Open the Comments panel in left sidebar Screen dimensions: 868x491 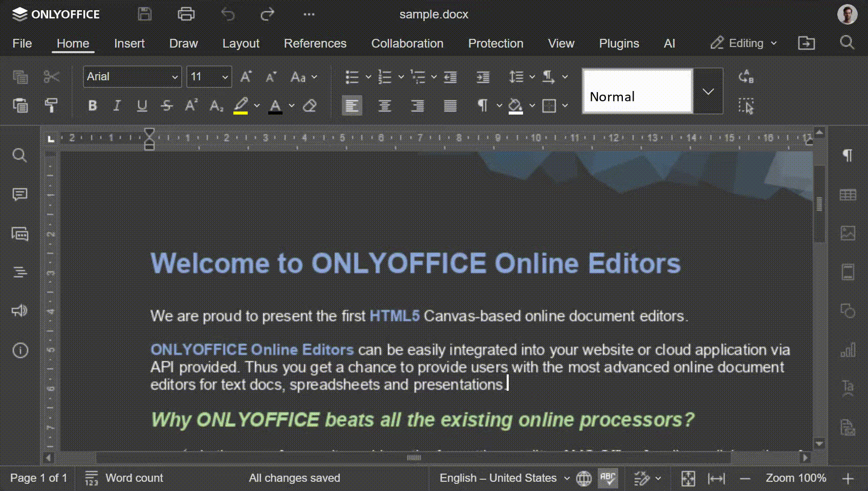(x=19, y=194)
